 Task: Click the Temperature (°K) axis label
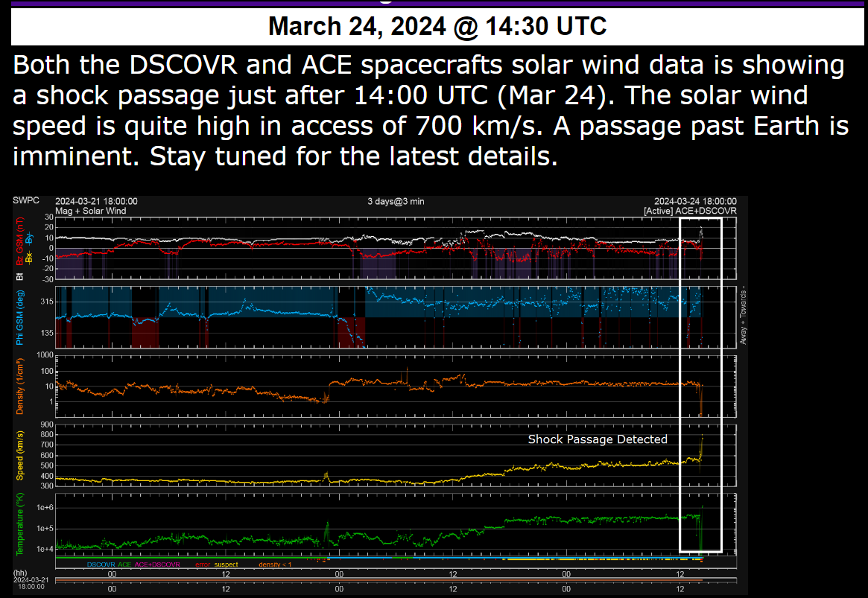tap(20, 524)
